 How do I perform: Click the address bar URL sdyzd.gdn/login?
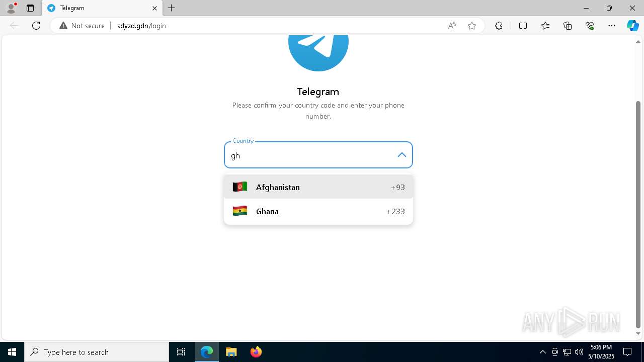(141, 26)
